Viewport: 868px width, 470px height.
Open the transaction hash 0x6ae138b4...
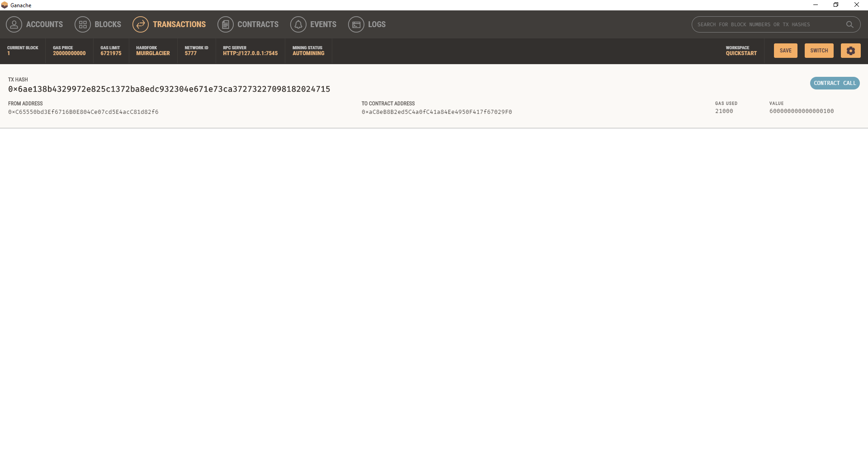click(169, 89)
